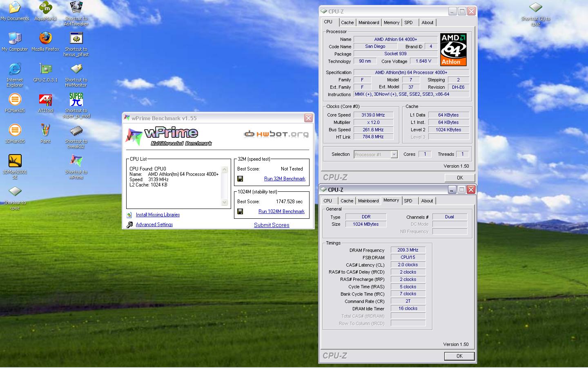Click the DRAM Frequency 209.3 MHz field
Image resolution: width=588 pixels, height=368 pixels.
coord(408,250)
